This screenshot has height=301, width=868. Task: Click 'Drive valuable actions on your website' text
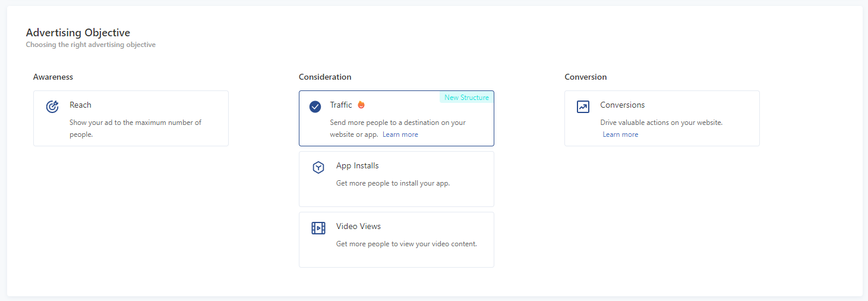click(x=661, y=123)
